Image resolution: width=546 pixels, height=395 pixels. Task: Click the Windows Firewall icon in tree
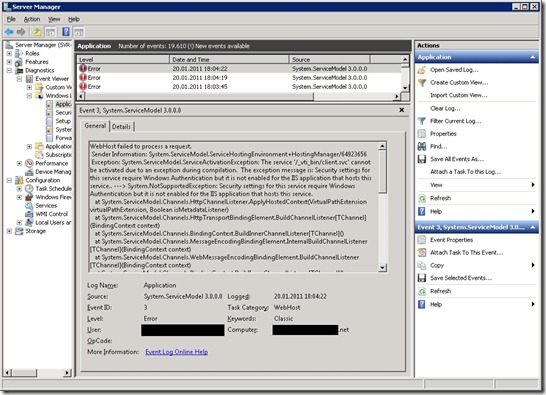[x=29, y=197]
